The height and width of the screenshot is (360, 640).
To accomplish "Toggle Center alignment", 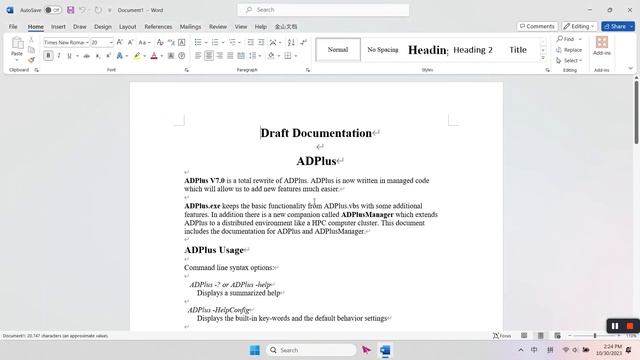I will [209, 56].
